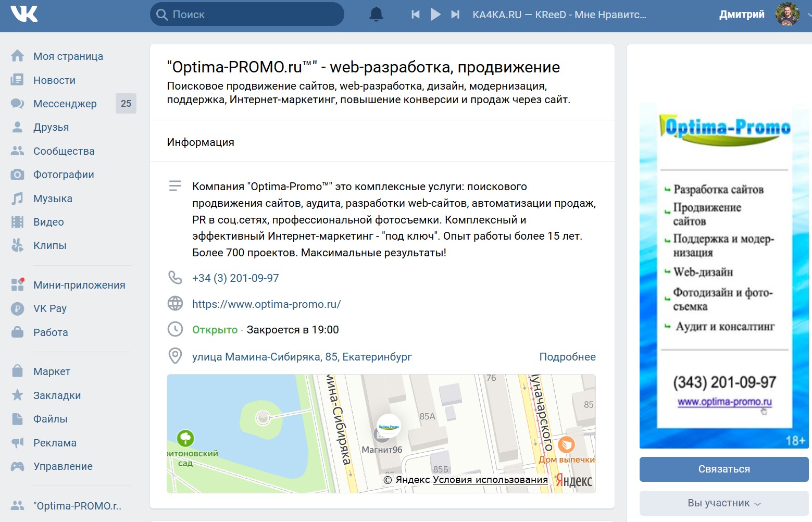Open the Дмитрий profile menu
Image resolution: width=812 pixels, height=522 pixels.
[742, 15]
